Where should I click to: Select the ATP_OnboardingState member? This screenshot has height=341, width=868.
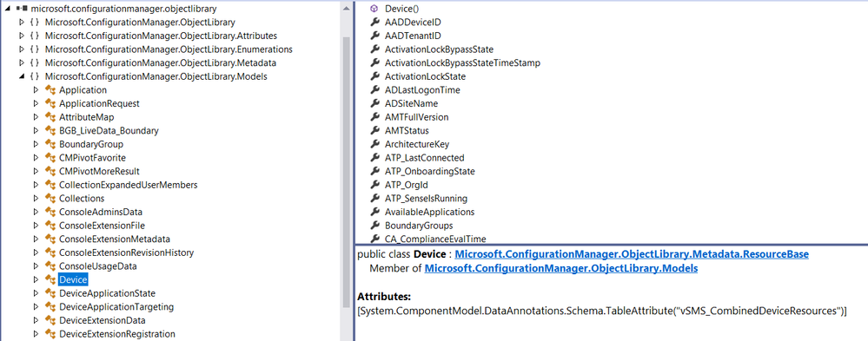[x=429, y=171]
